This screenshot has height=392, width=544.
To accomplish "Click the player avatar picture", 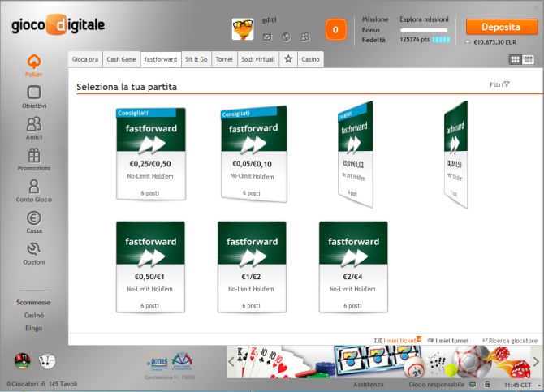I will click(243, 29).
